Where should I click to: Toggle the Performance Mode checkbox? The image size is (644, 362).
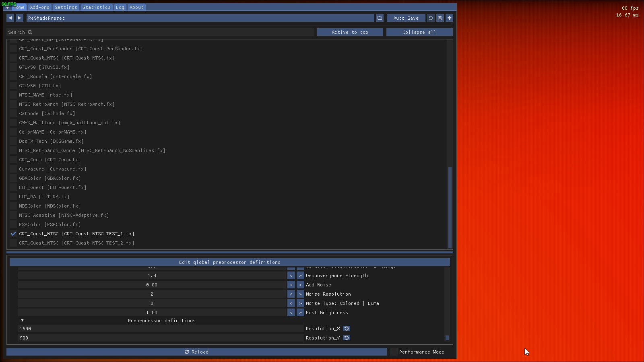[394, 352]
